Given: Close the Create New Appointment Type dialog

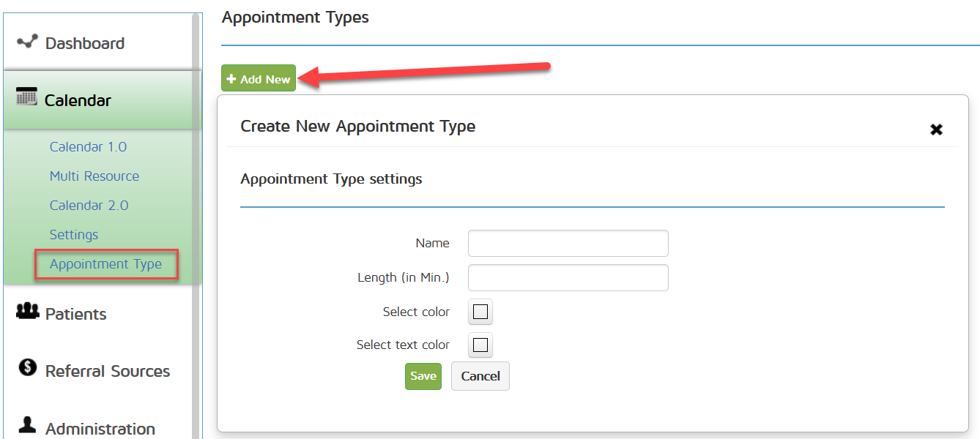Looking at the screenshot, I should 936,130.
